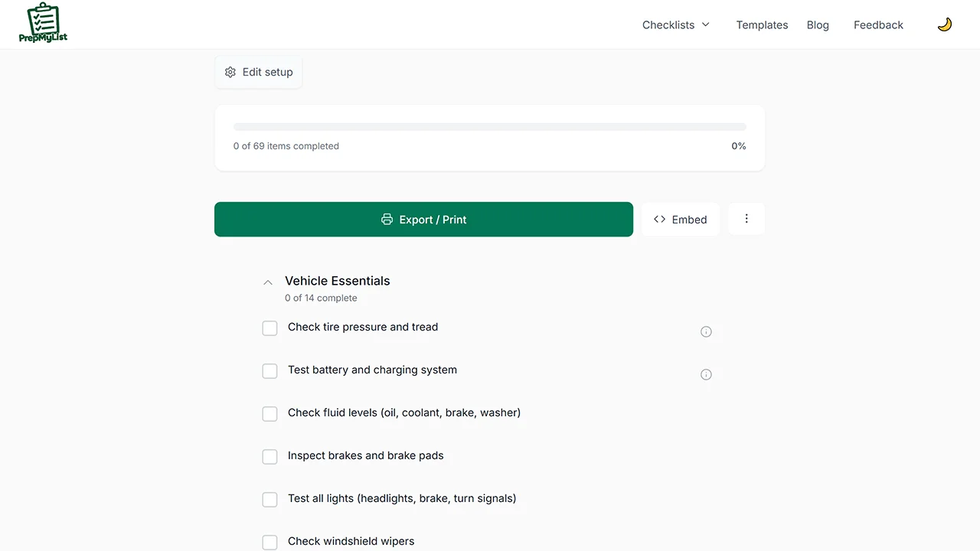This screenshot has width=980, height=551.
Task: Click the PrepMyList clipboard logo
Action: click(x=43, y=23)
